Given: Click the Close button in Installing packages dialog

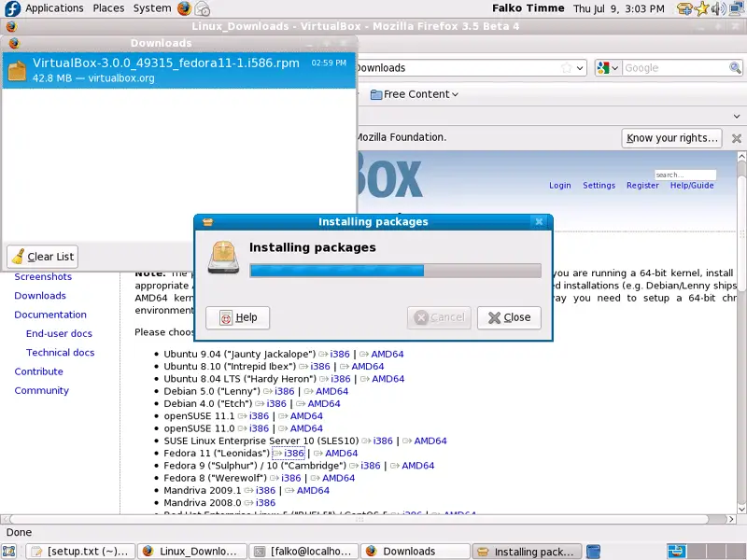Looking at the screenshot, I should coord(509,317).
